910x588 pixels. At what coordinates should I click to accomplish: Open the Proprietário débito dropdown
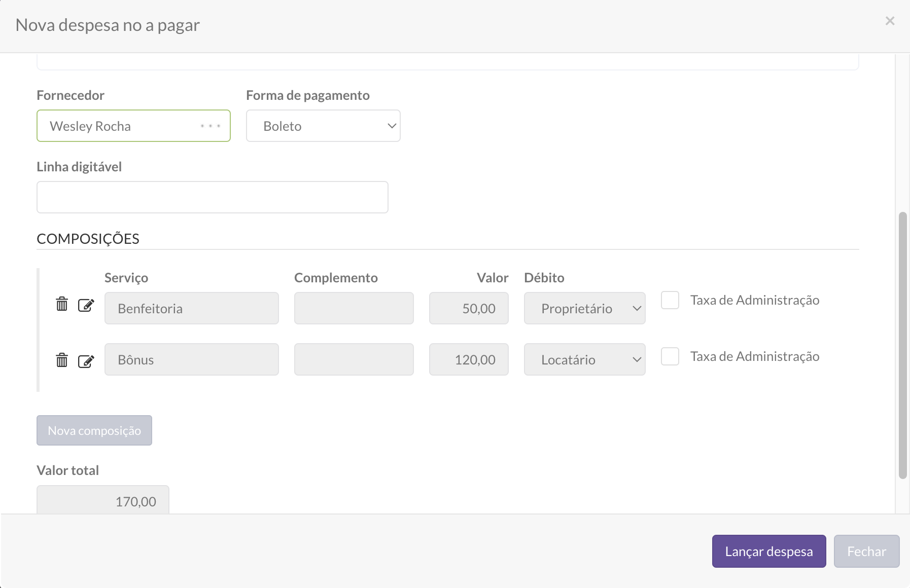tap(584, 308)
